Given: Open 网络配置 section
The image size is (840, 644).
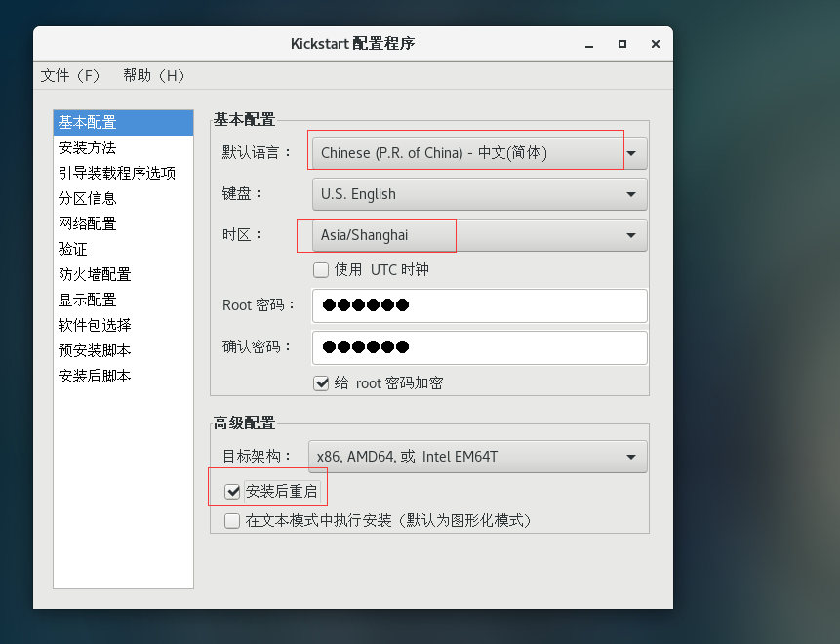Looking at the screenshot, I should pos(123,224).
